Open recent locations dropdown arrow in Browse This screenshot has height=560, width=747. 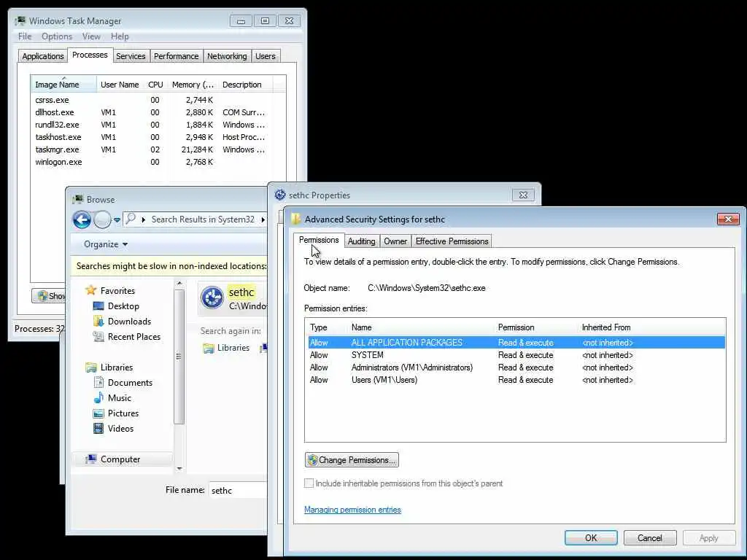117,220
